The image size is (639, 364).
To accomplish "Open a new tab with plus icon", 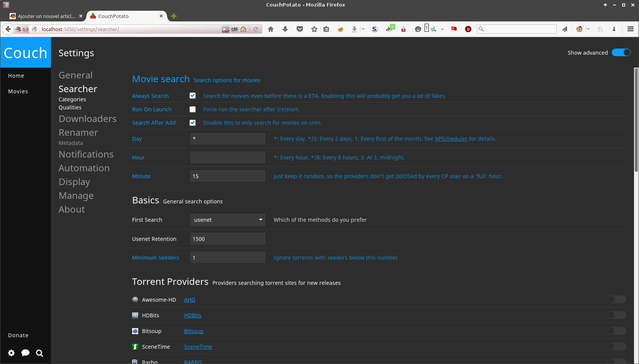I will tap(174, 16).
